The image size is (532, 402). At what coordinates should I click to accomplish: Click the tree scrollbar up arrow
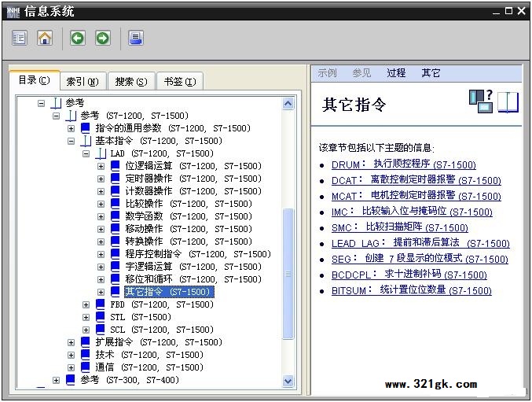tap(288, 104)
